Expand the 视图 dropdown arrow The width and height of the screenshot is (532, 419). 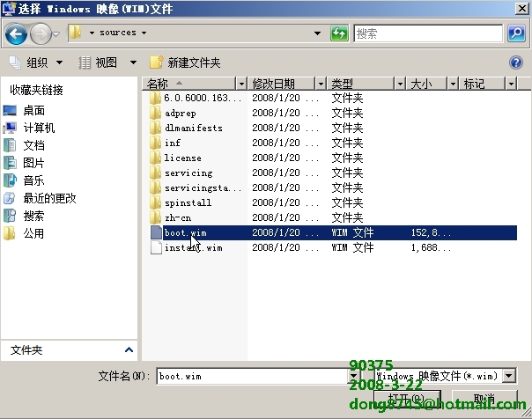tap(133, 62)
